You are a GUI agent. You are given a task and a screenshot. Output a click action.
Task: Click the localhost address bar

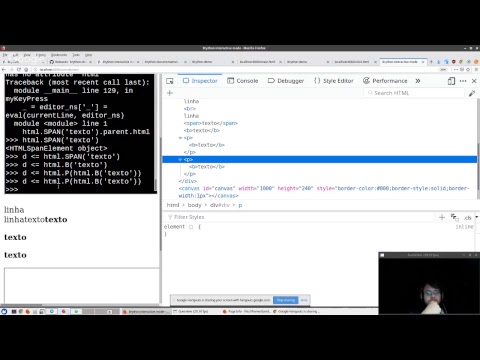coord(233,69)
